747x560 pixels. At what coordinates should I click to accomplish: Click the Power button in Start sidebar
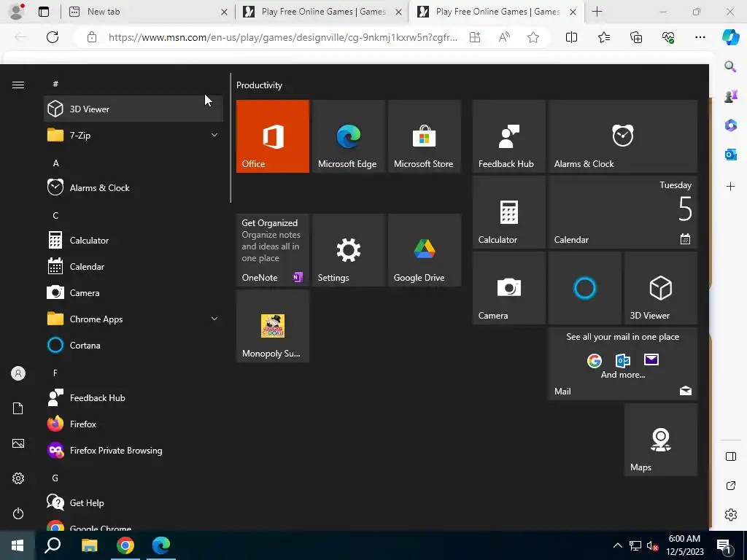(x=18, y=513)
